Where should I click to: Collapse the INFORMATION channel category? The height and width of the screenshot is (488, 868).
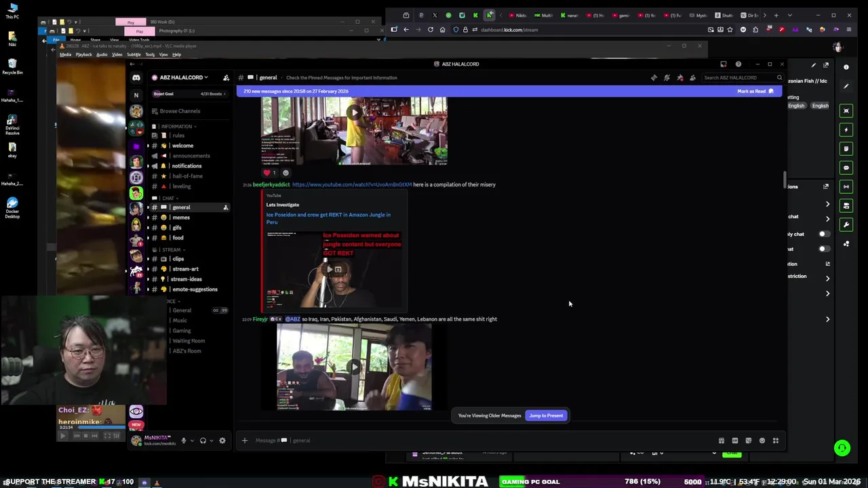tap(177, 127)
